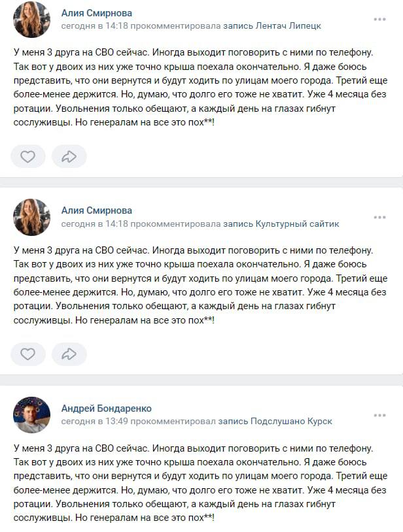
Task: Like Алия Смирнова's second post
Action: pos(28,353)
